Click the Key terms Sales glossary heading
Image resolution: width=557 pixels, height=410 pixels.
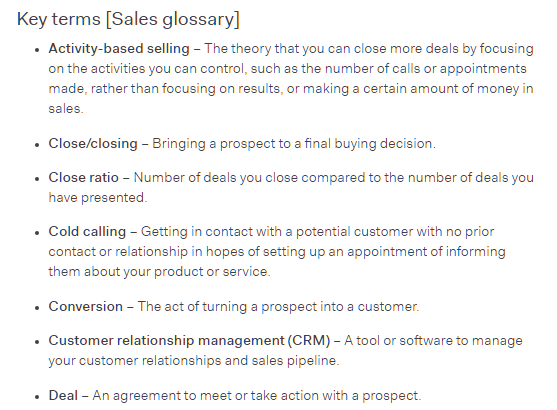pyautogui.click(x=128, y=19)
